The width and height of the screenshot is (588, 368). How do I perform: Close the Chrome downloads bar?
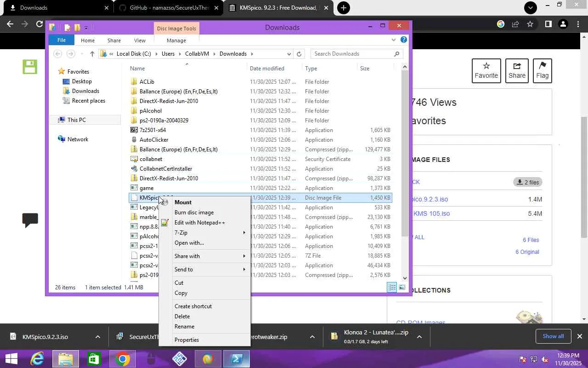tap(580, 336)
